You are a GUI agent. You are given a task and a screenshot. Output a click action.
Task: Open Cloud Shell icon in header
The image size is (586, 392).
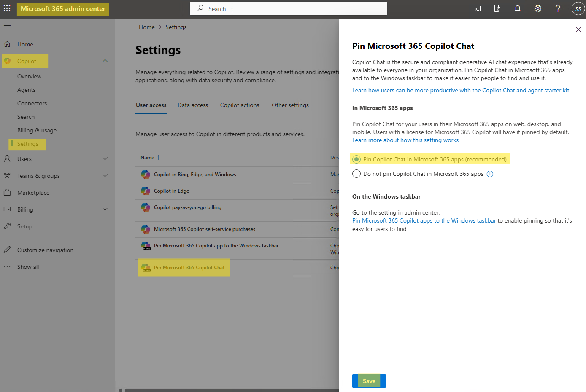pyautogui.click(x=477, y=8)
